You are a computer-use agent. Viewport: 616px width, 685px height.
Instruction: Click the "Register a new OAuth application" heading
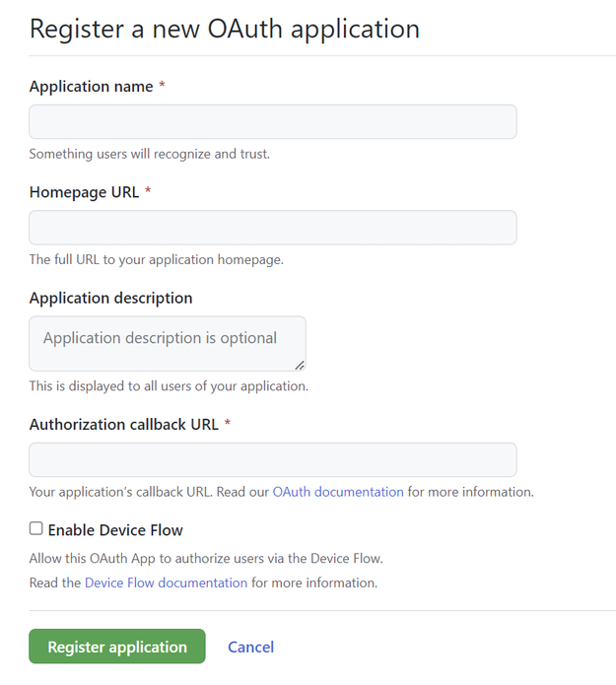225,29
